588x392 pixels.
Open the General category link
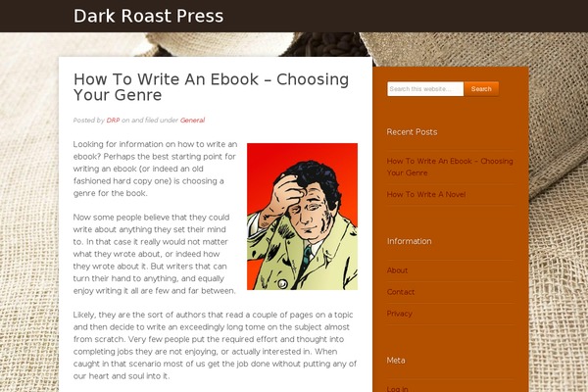coord(192,121)
